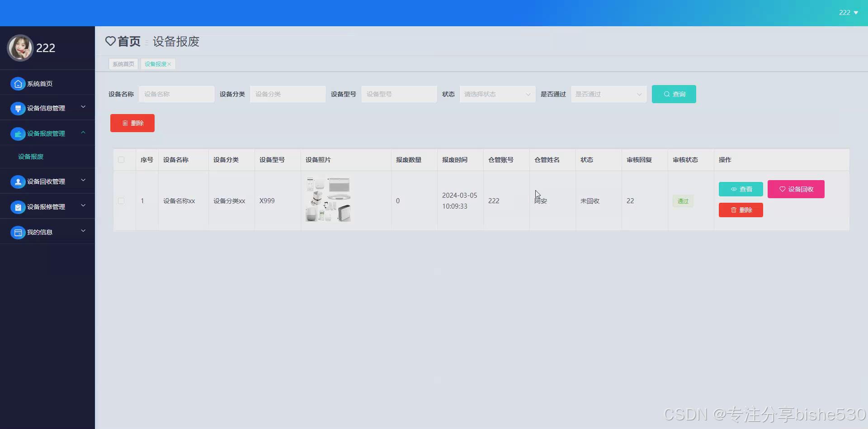Click the red 删除 button above the table
Screen dimensions: 868x429
pyautogui.click(x=132, y=123)
